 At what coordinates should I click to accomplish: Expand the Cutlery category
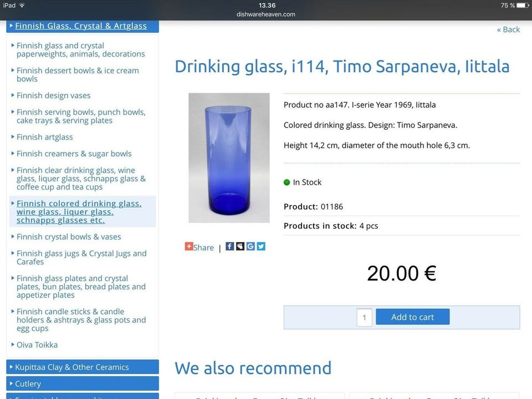tap(83, 383)
